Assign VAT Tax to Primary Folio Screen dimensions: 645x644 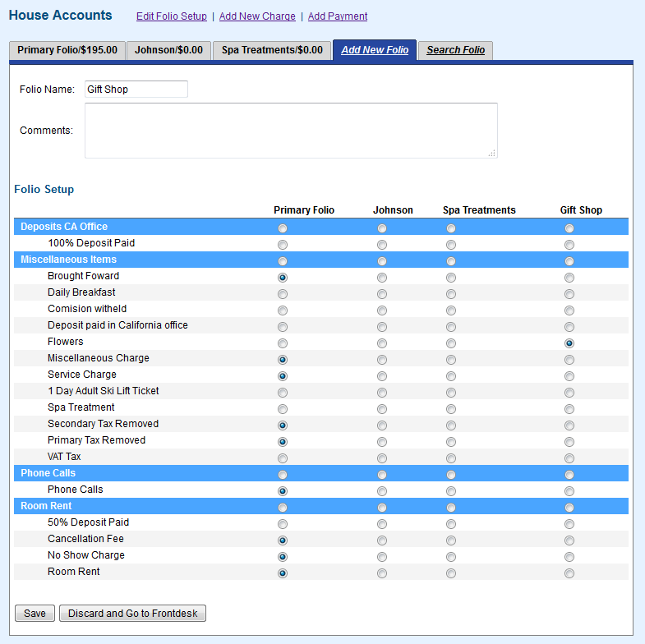(282, 458)
